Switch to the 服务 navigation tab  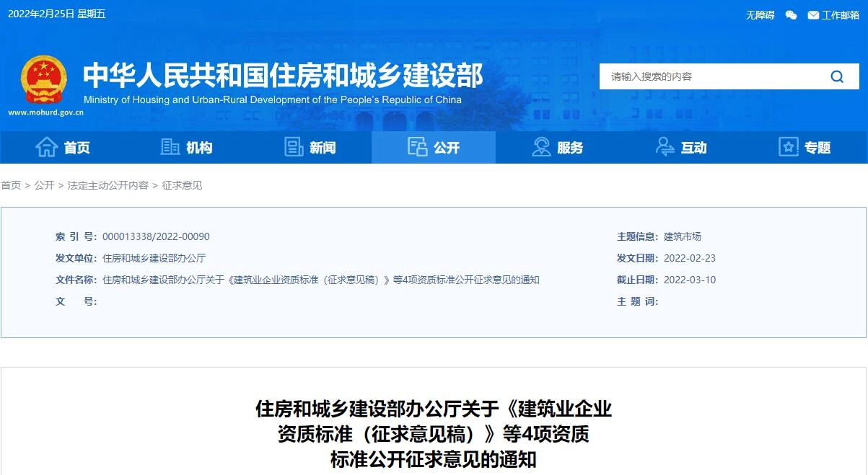[x=564, y=147]
